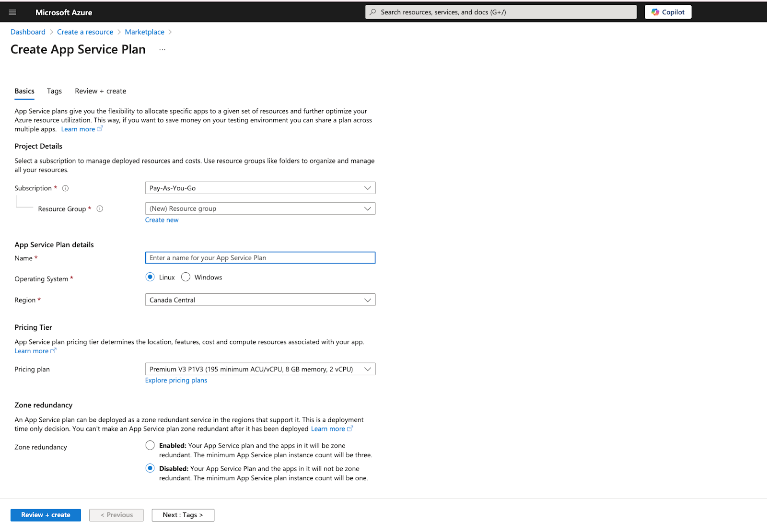Open the Resource Group dropdown

pos(260,208)
